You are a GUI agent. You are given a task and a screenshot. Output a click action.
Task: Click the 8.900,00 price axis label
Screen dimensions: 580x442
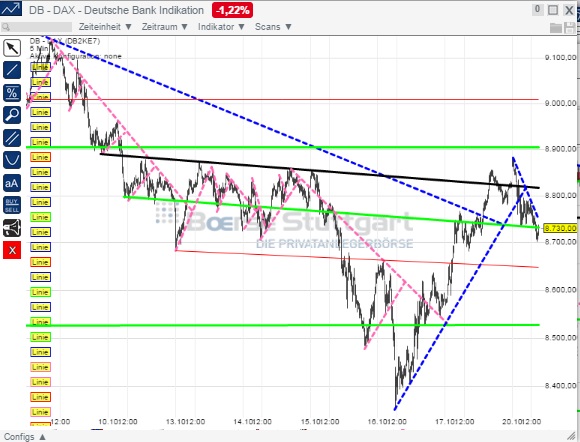[560, 149]
